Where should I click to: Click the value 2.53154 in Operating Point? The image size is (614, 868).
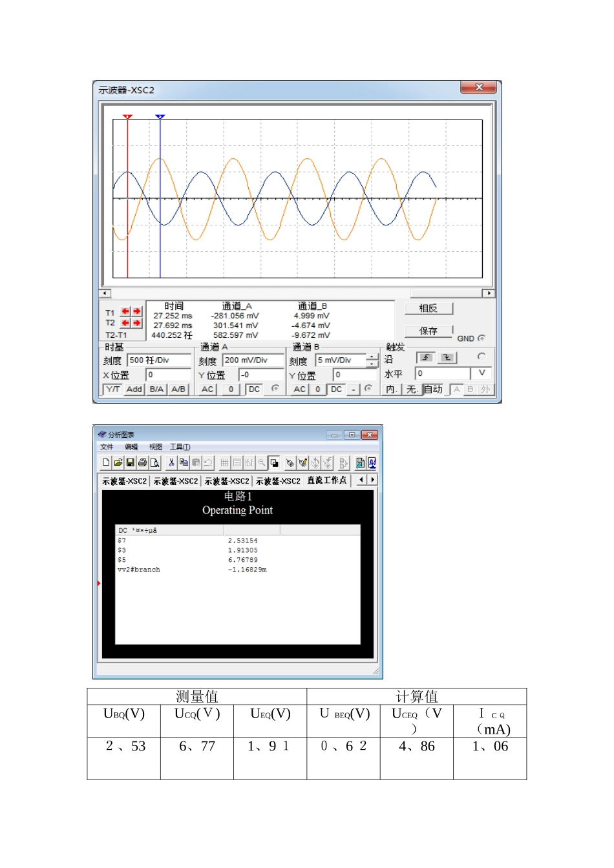pos(242,541)
